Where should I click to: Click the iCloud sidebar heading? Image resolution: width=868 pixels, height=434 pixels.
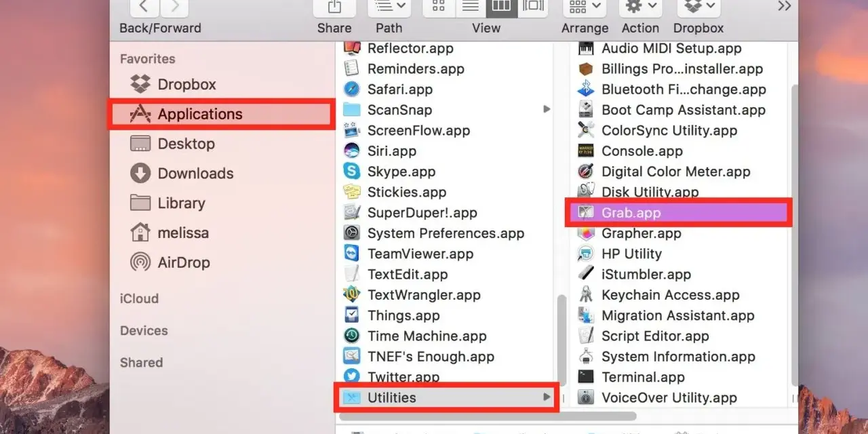click(139, 298)
